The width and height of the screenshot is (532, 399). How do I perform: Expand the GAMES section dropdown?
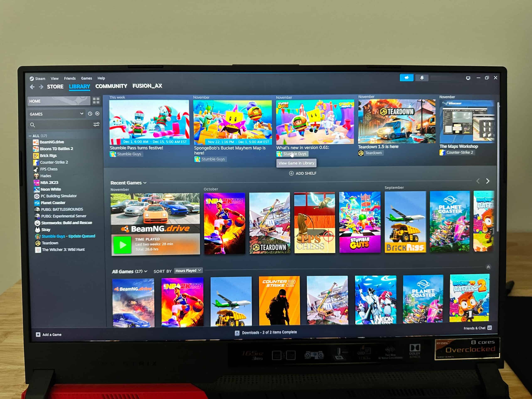coord(82,114)
